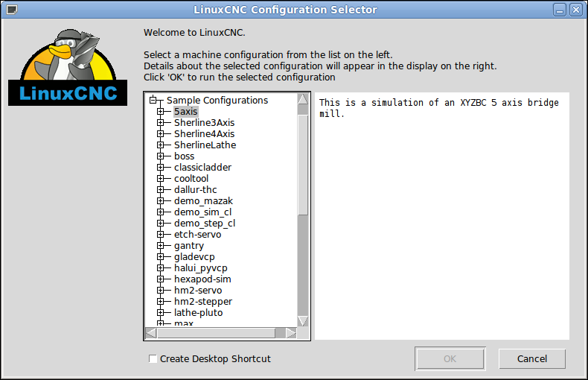Close the Configuration Selector window

tap(575, 10)
